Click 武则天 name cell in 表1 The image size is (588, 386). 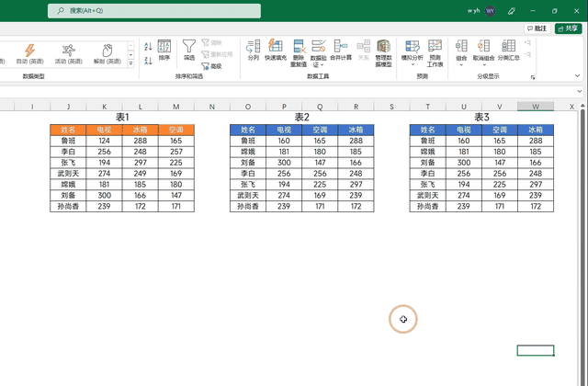[x=68, y=174]
